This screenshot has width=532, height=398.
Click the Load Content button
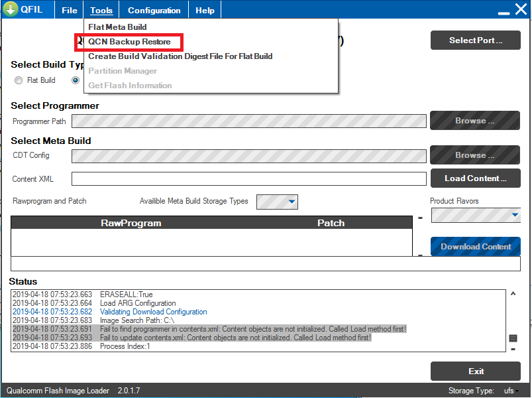[475, 178]
